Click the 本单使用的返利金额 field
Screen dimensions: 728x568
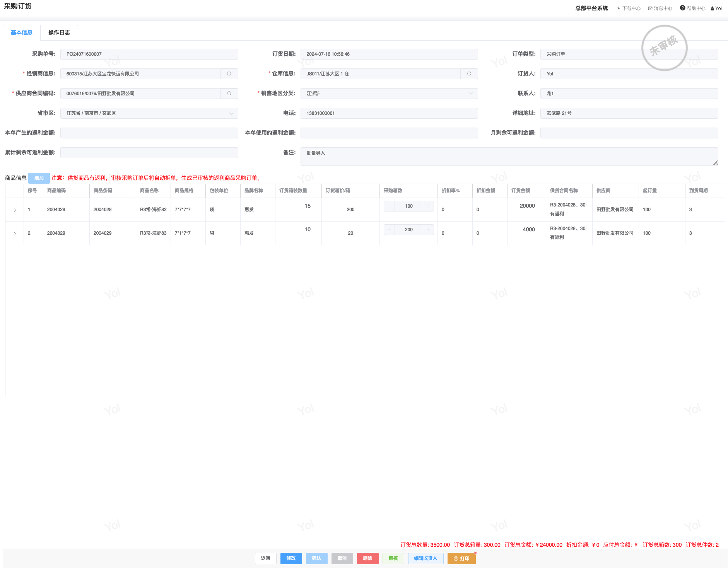pyautogui.click(x=389, y=133)
